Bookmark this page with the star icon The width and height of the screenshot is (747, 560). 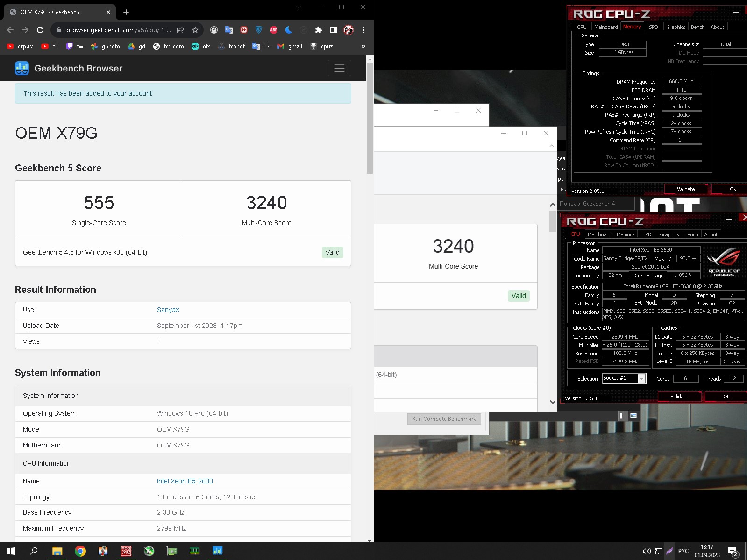tap(195, 30)
